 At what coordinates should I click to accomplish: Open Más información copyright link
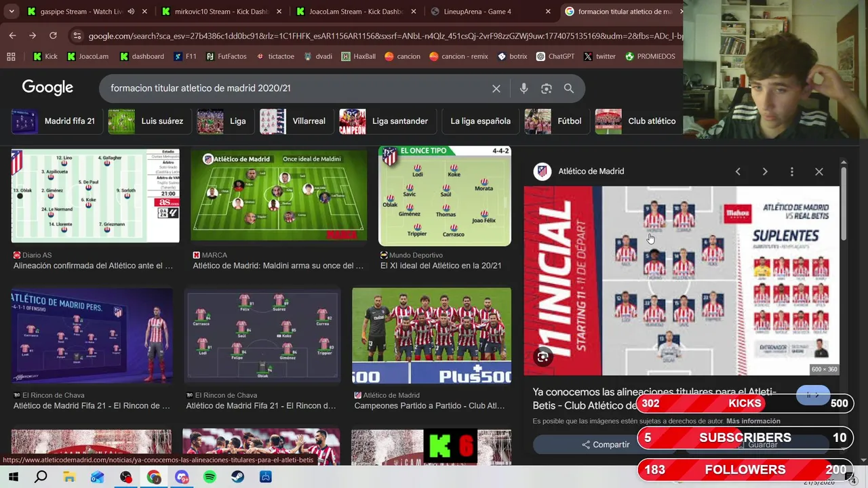pyautogui.click(x=753, y=421)
